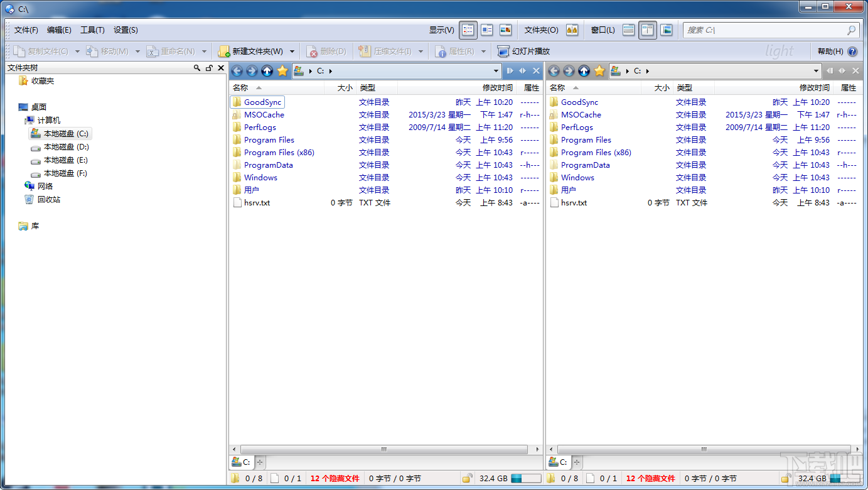Switch to tiles view mode icon

point(486,30)
